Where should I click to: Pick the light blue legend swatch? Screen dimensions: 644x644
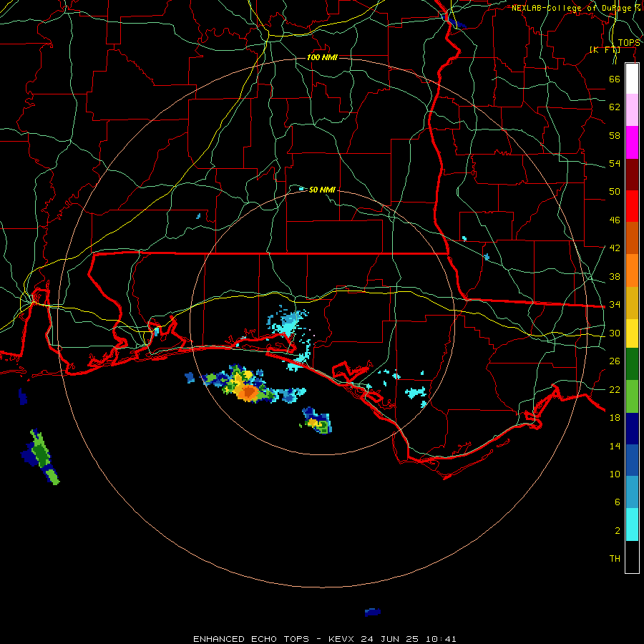(632, 492)
